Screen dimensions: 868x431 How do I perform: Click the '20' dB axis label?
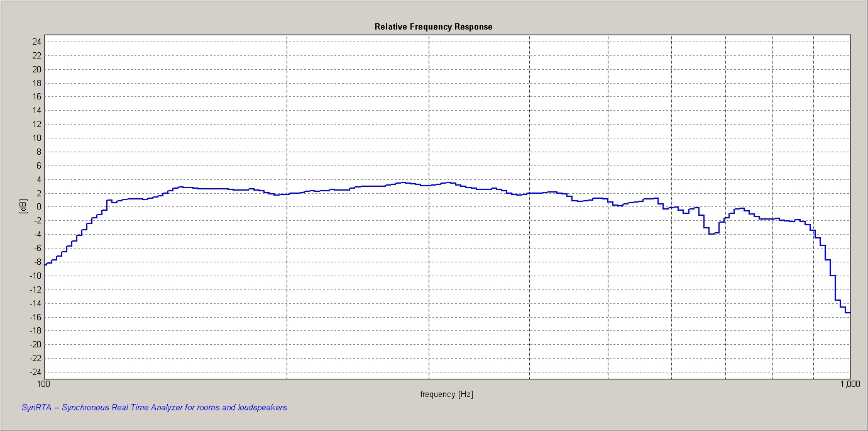(x=36, y=69)
